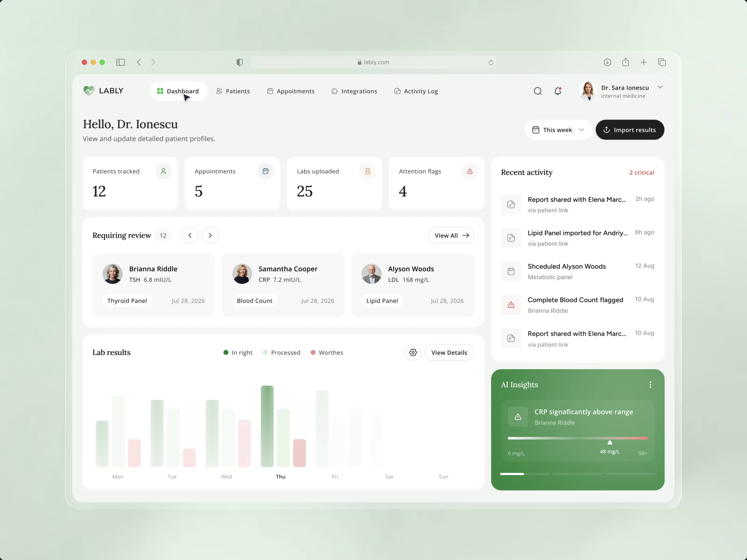747x560 pixels.
Task: Expand Dr. Sara Ionescu profile menu
Action: tap(660, 87)
